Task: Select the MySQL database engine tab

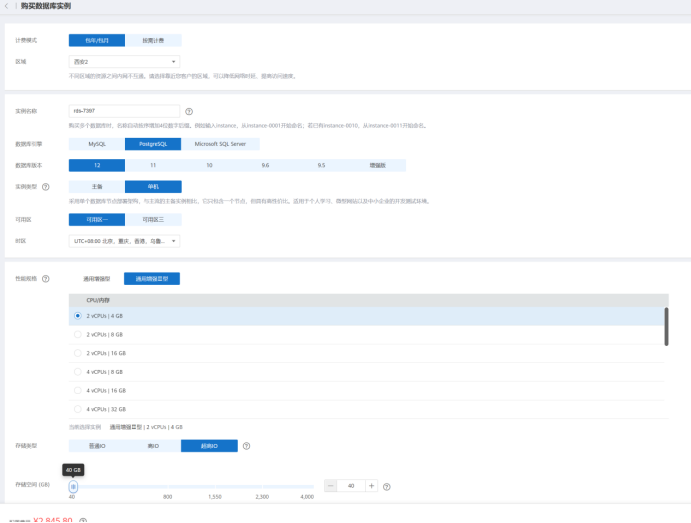Action: pyautogui.click(x=96, y=144)
